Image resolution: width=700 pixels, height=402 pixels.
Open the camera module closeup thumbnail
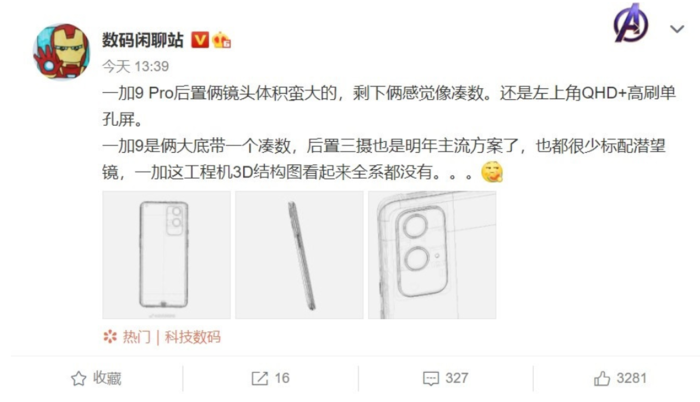point(432,255)
